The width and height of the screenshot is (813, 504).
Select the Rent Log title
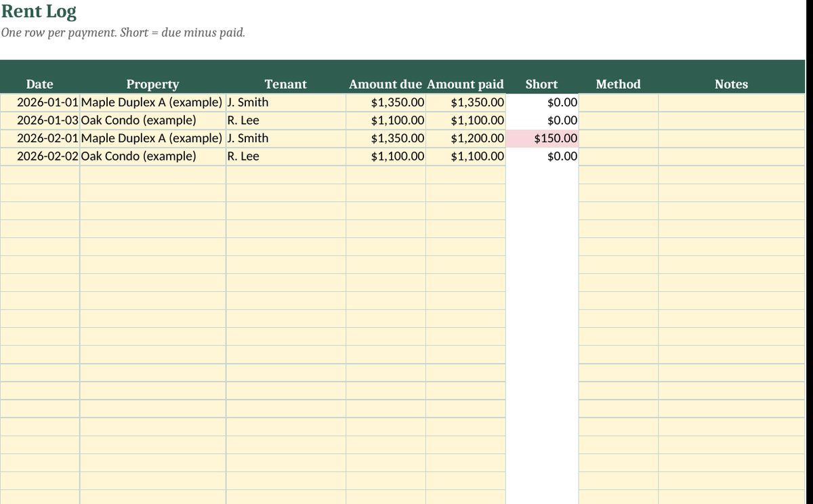coord(39,12)
